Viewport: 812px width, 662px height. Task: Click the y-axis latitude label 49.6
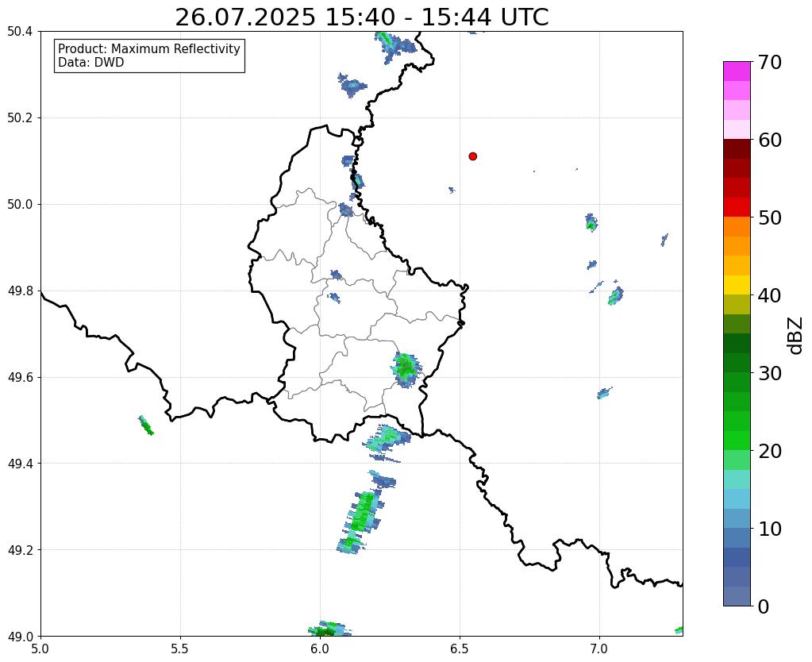point(20,378)
